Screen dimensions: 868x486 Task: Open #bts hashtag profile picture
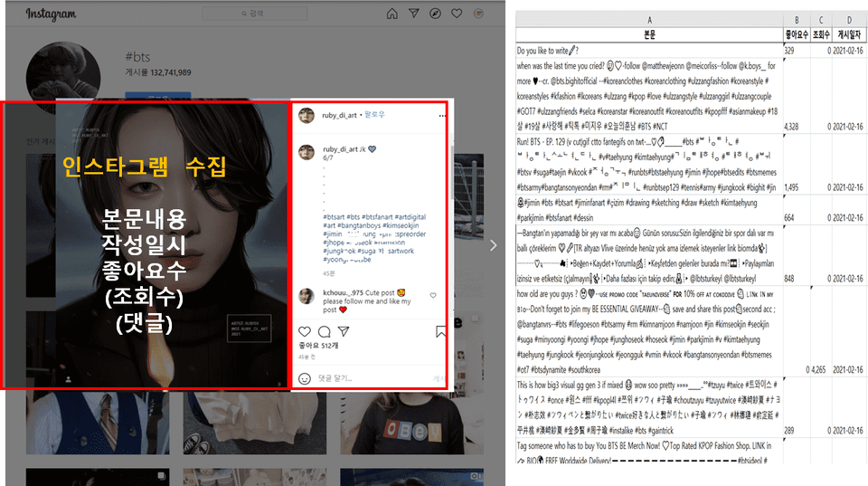tap(63, 72)
